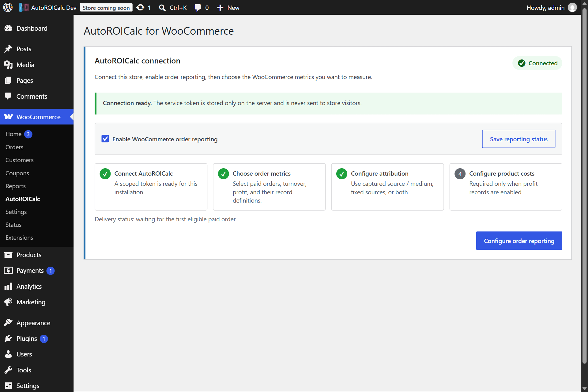The height and width of the screenshot is (392, 588).
Task: Click the Choose order metrics step card
Action: click(x=269, y=187)
